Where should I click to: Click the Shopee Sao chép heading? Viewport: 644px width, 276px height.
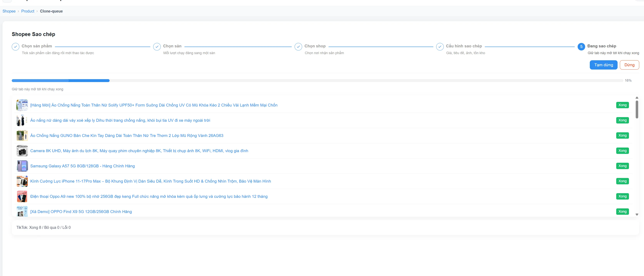(x=34, y=34)
